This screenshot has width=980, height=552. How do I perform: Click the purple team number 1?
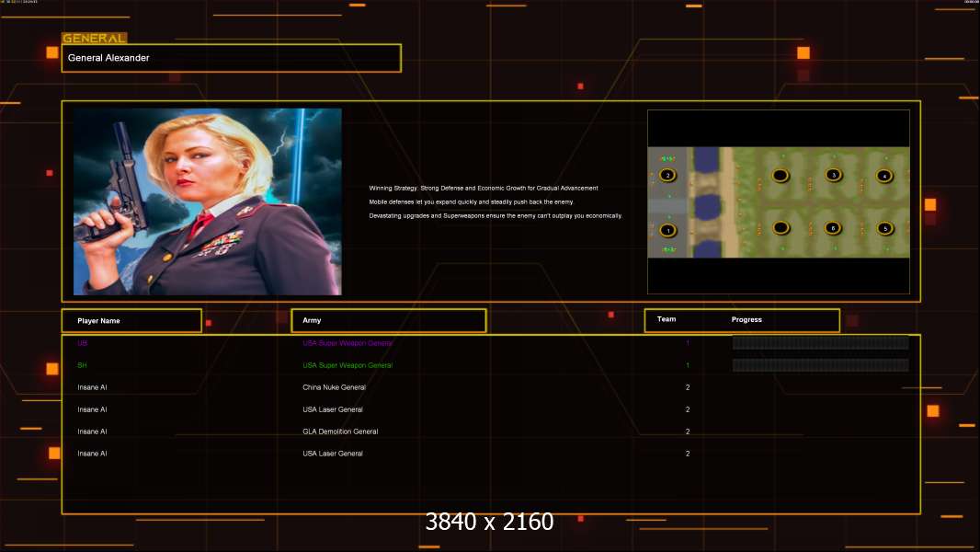[688, 343]
